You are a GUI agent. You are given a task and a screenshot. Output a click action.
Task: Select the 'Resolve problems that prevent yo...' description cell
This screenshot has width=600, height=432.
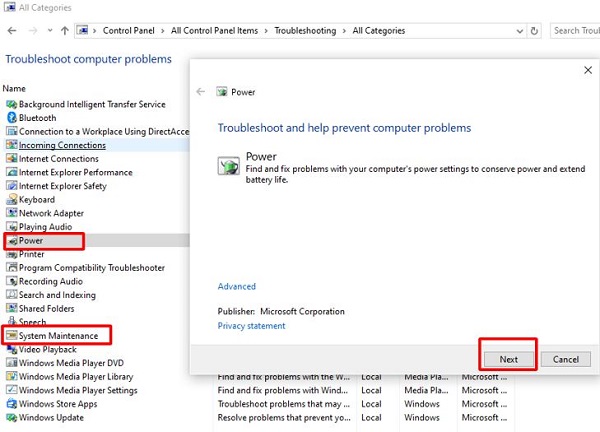(284, 417)
